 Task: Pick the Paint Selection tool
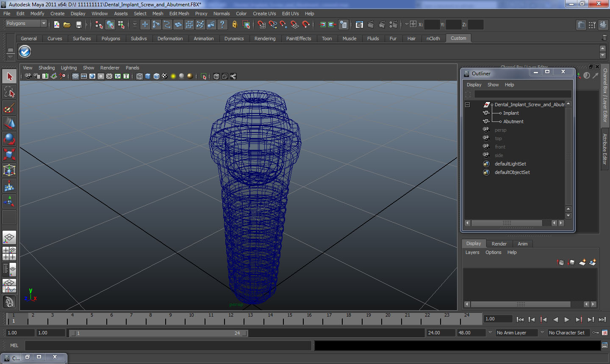(x=9, y=108)
